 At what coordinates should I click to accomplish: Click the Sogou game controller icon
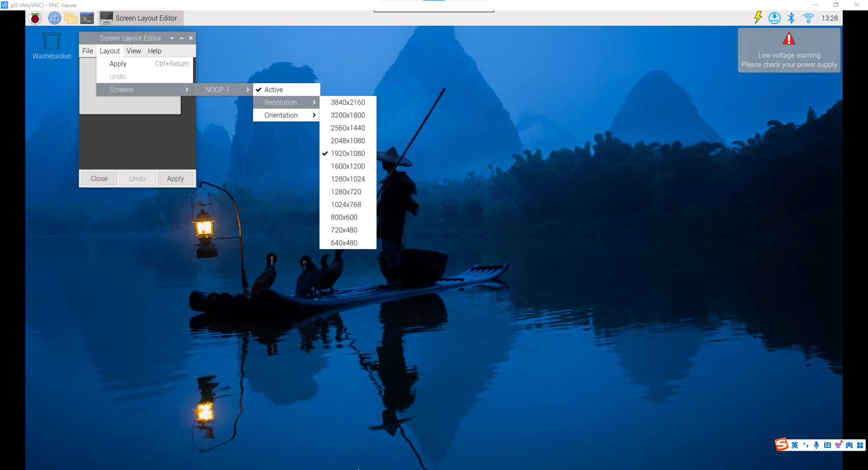tap(849, 445)
